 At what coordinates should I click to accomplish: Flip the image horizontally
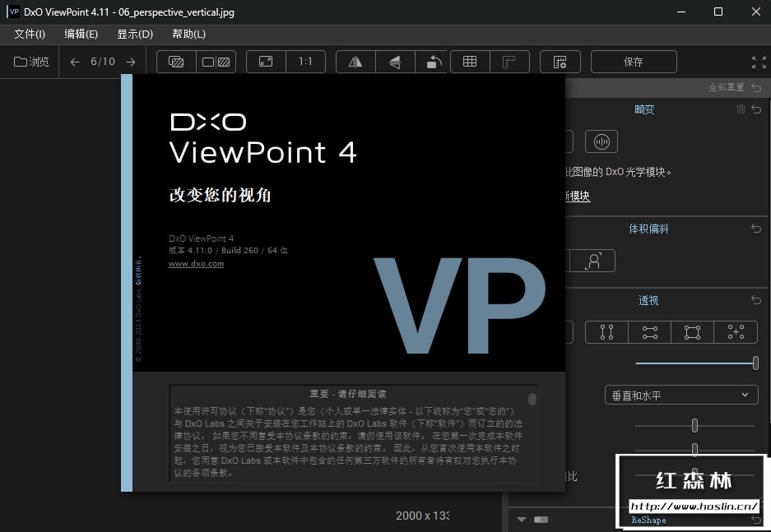[355, 62]
